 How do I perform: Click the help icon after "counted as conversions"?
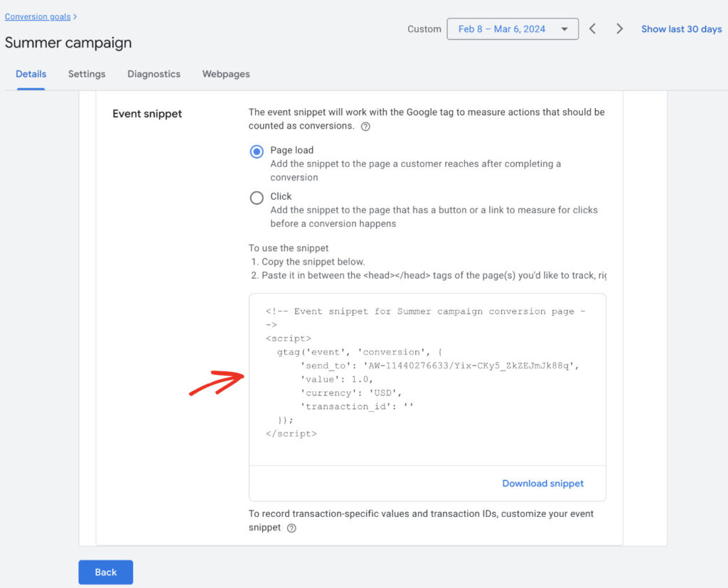(x=365, y=126)
